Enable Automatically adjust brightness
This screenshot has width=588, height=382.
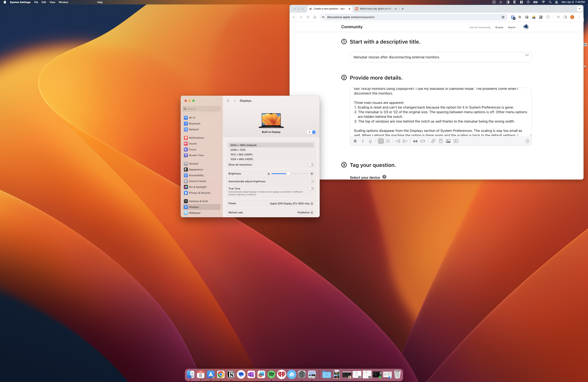[311, 181]
